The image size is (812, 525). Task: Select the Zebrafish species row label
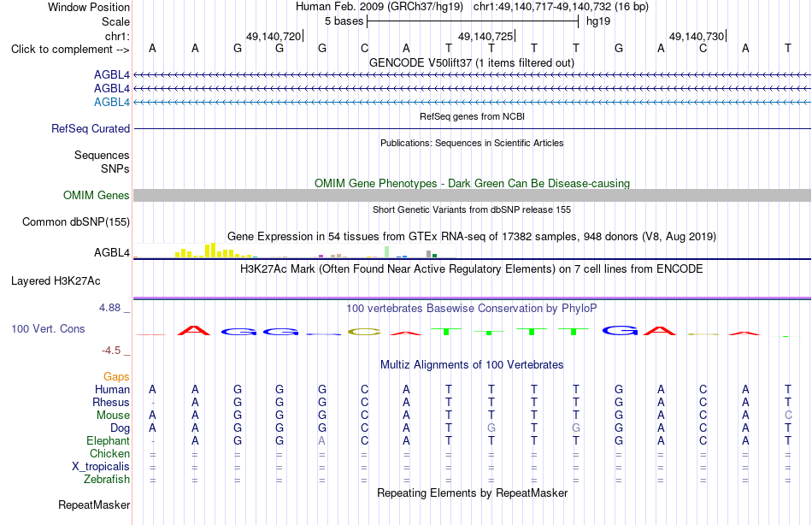click(x=107, y=480)
